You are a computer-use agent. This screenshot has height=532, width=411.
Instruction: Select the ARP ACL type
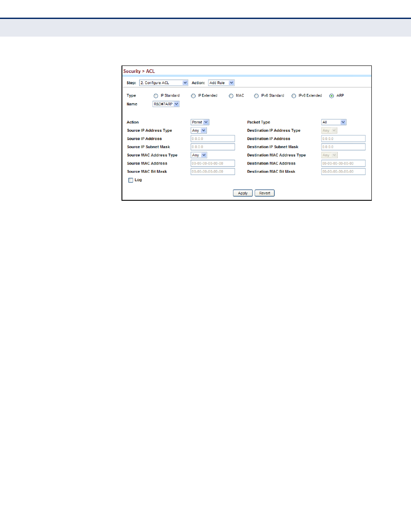click(x=331, y=96)
